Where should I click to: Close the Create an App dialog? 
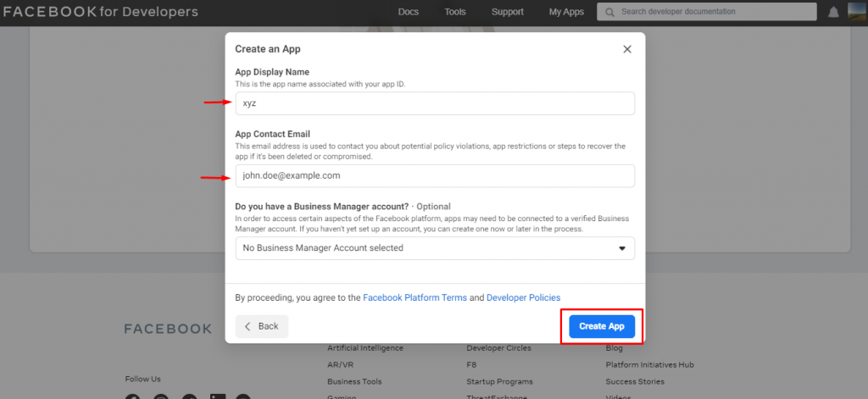tap(627, 49)
